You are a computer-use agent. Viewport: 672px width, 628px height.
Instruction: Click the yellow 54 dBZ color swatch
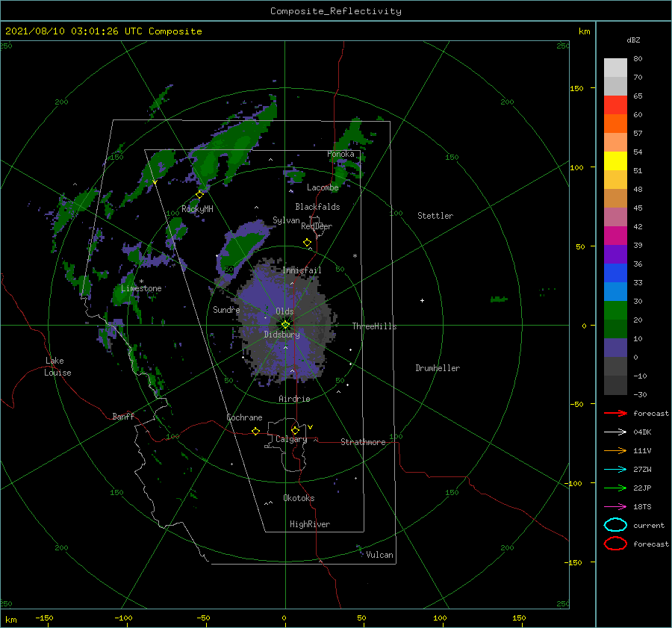615,161
